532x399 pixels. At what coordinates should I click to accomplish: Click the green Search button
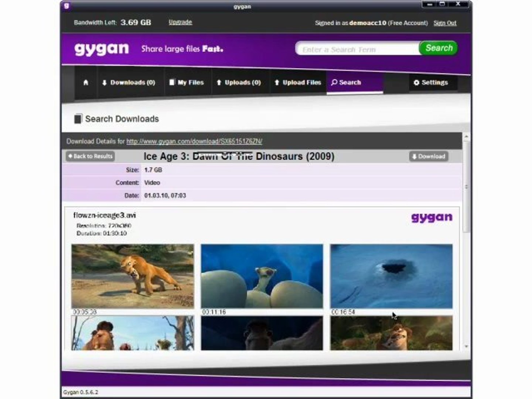coord(439,48)
